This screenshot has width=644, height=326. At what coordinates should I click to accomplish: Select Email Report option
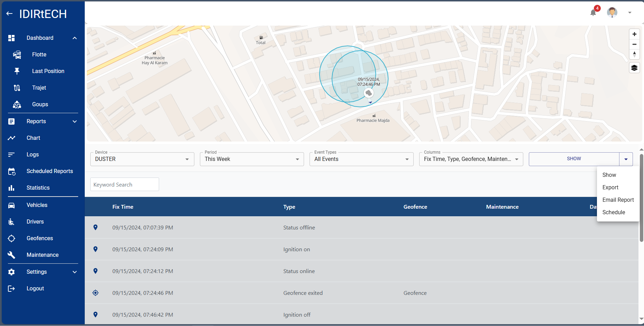[x=618, y=200]
